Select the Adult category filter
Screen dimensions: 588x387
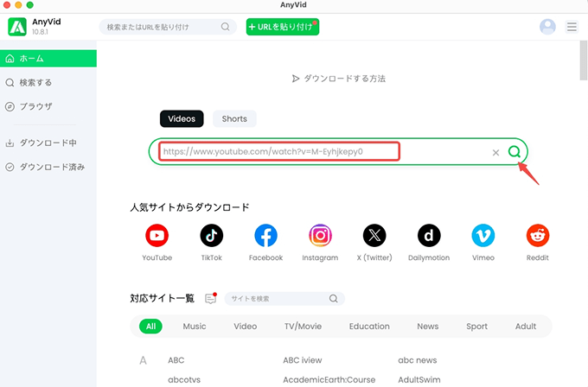[x=526, y=327]
